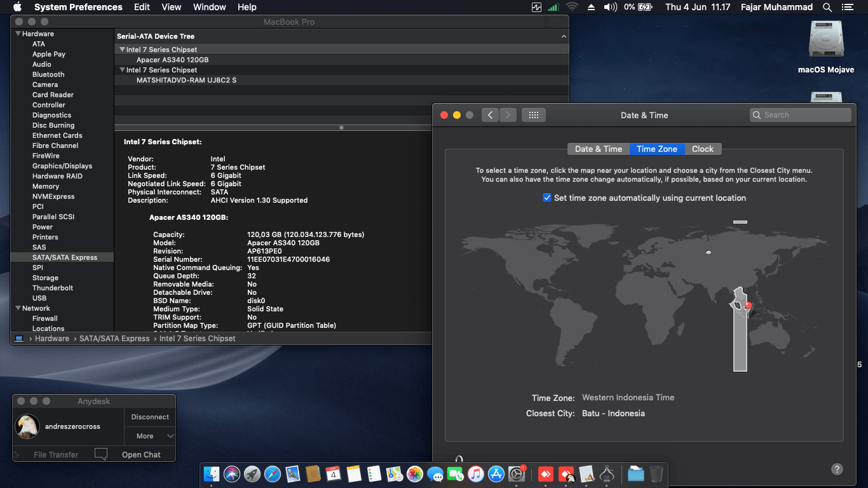Select Storage in the hardware sidebar
The image size is (868, 488).
click(45, 278)
